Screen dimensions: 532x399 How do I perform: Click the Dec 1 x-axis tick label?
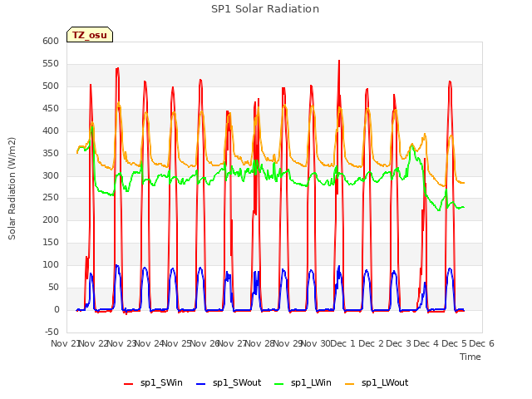[342, 343]
